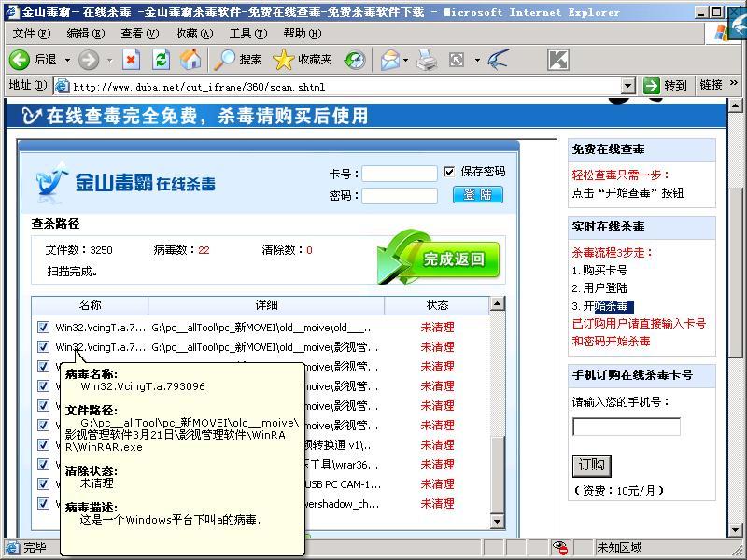Click the virus list scrollbar down arrow
The height and width of the screenshot is (560, 747).
(x=498, y=522)
